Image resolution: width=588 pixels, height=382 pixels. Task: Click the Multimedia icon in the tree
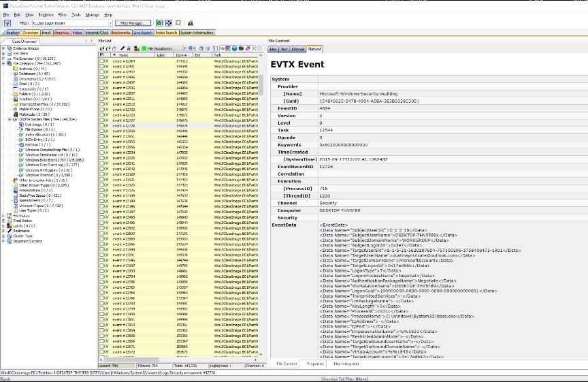coord(16,114)
